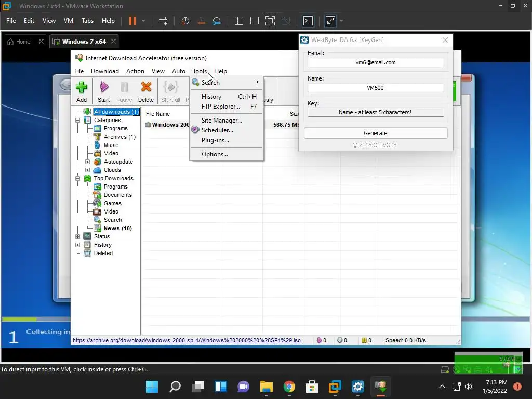
Task: Choose History from the Tools menu
Action: (x=227, y=96)
